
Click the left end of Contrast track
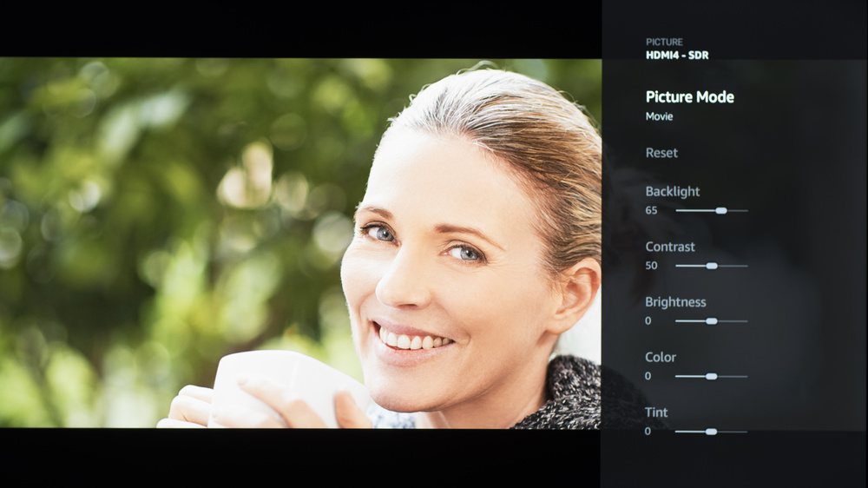click(x=678, y=266)
